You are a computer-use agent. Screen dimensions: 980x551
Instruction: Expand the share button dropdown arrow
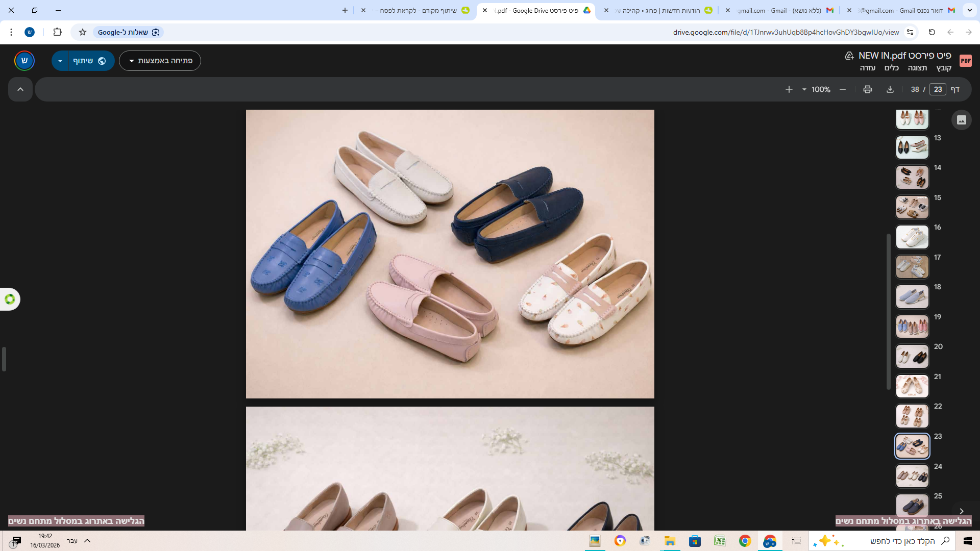pos(60,61)
